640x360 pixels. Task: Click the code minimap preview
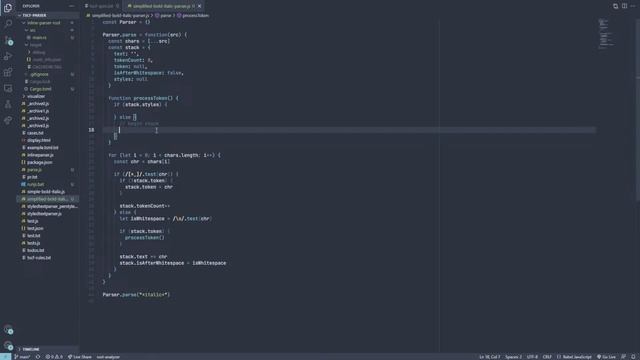click(606, 34)
